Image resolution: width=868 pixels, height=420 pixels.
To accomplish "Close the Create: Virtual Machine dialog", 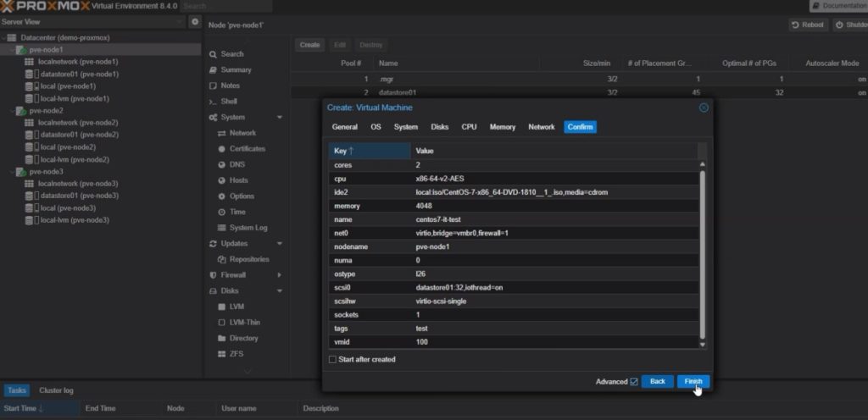I will pyautogui.click(x=704, y=108).
